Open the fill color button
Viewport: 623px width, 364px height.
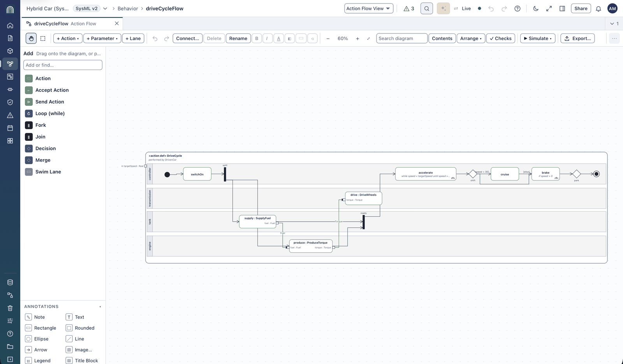click(290, 38)
